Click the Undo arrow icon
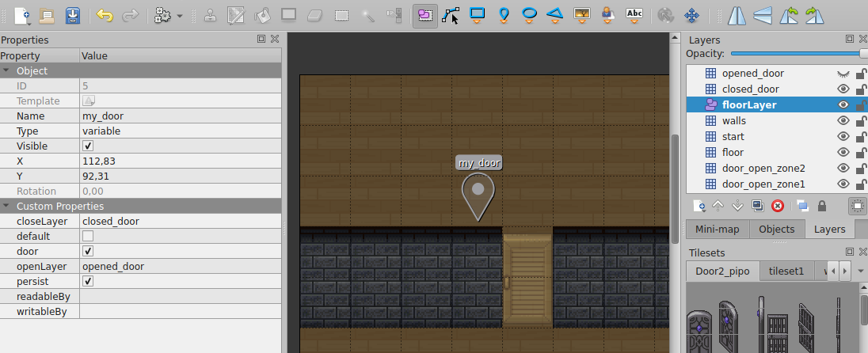The image size is (868, 353). click(104, 14)
